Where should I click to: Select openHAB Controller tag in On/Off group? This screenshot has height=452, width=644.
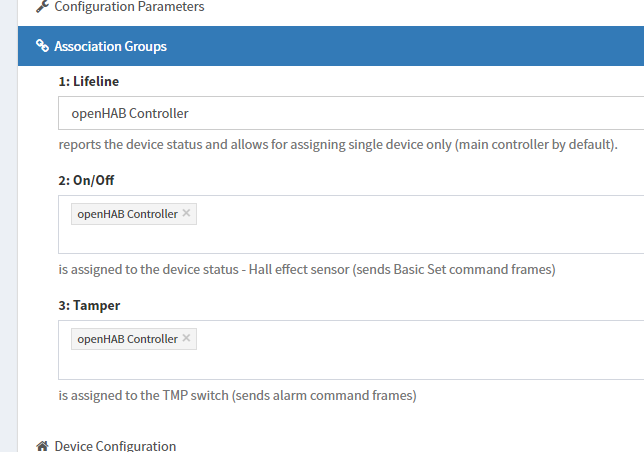[x=127, y=214]
